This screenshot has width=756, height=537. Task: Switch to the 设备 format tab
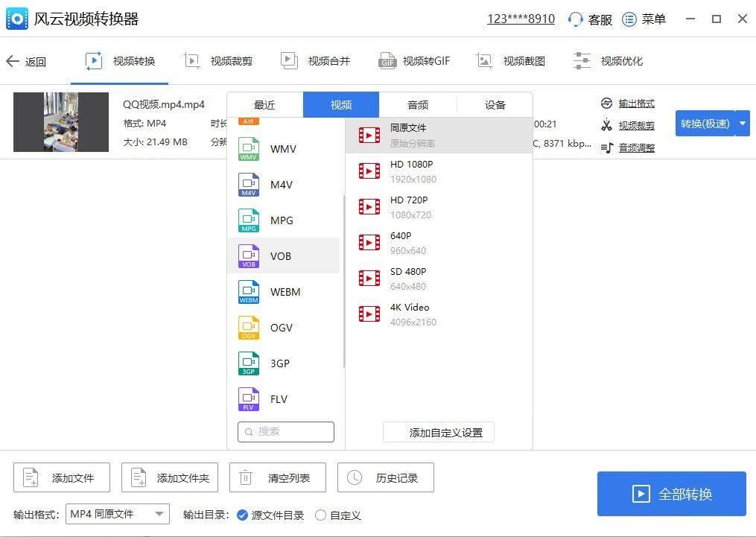point(495,104)
